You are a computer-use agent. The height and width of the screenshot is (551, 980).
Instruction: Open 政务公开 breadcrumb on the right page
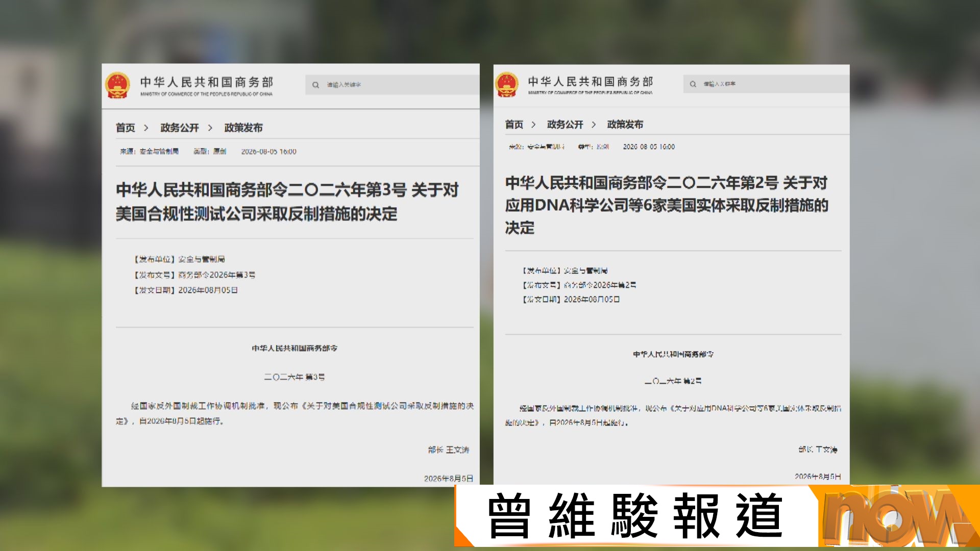tap(565, 124)
